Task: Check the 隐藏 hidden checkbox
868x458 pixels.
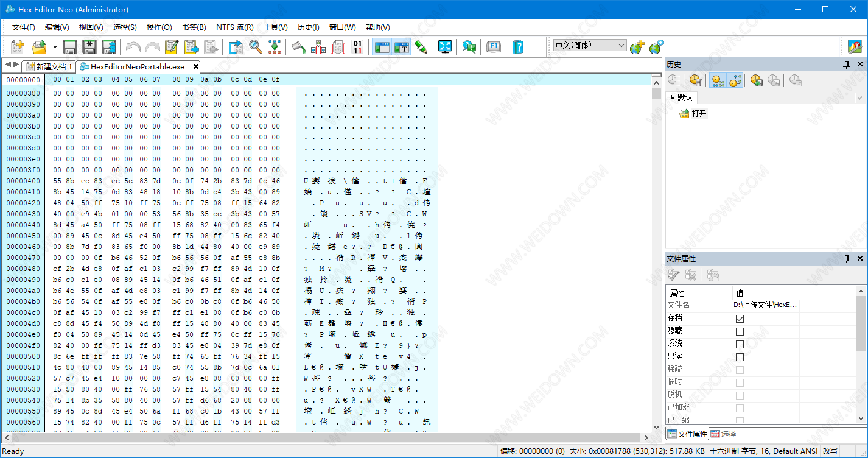Action: (x=740, y=331)
